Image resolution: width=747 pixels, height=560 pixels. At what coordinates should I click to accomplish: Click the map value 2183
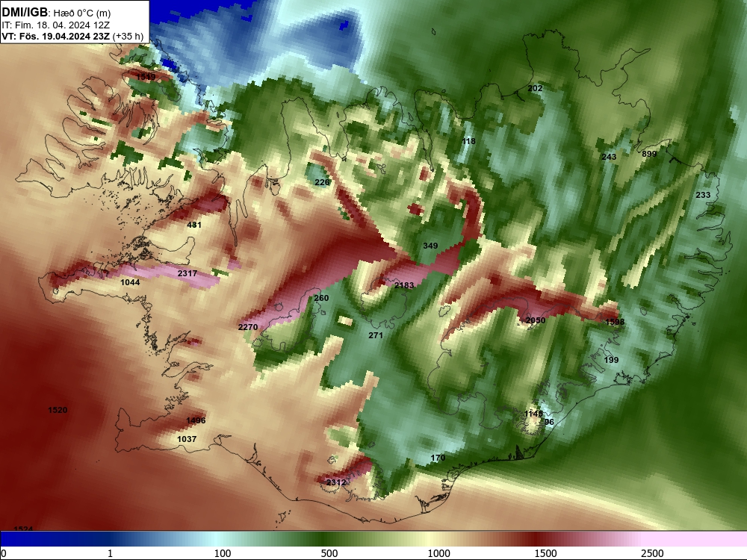(x=404, y=285)
